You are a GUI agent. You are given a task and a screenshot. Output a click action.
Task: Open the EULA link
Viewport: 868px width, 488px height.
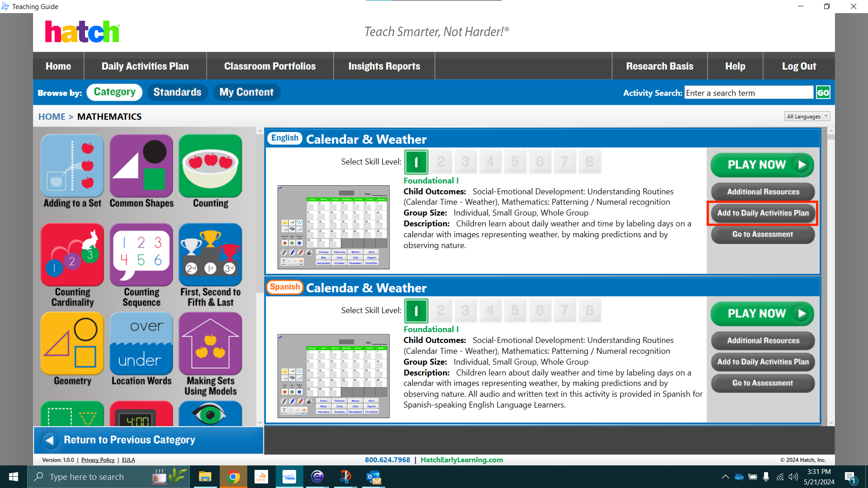click(x=128, y=460)
